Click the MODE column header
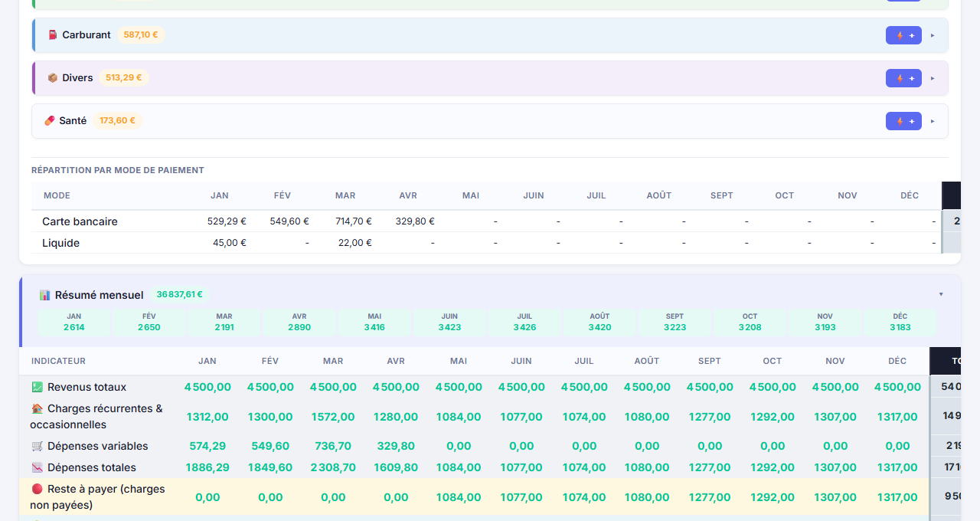This screenshot has height=521, width=980. (x=57, y=195)
